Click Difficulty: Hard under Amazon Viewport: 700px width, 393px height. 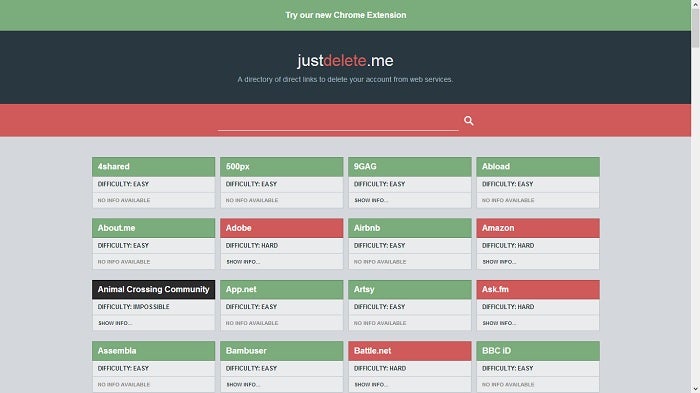point(508,246)
